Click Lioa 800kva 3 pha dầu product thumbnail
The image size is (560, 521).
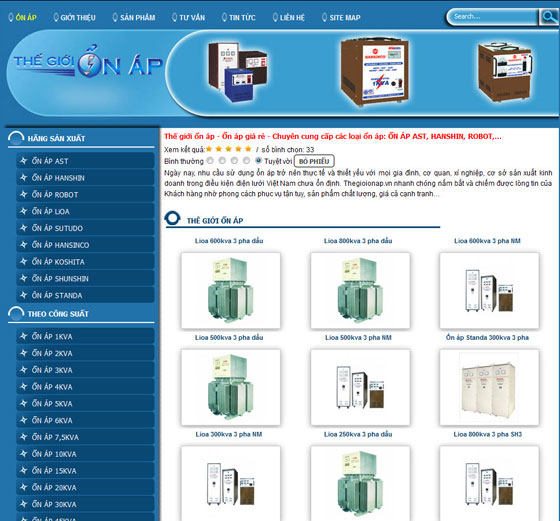[x=360, y=290]
